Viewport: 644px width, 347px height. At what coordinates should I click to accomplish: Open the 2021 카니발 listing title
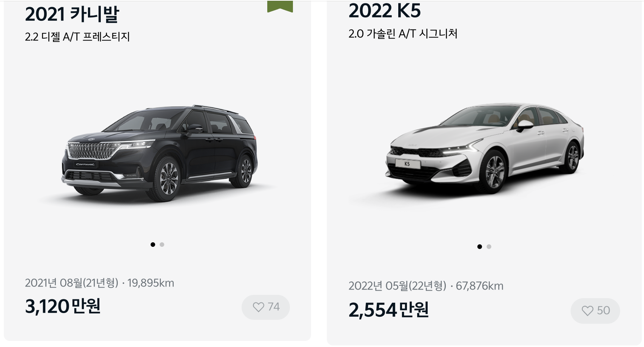(72, 14)
